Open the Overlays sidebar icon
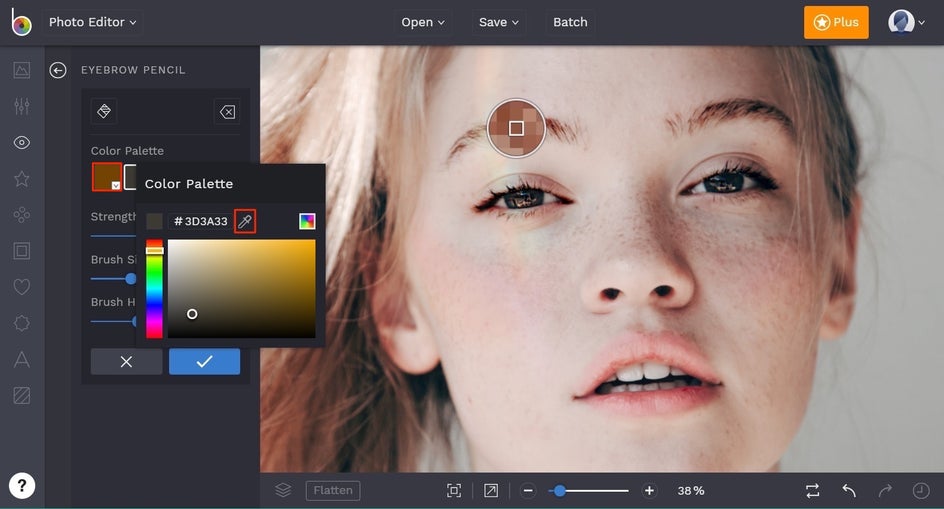This screenshot has width=944, height=509. [x=22, y=323]
